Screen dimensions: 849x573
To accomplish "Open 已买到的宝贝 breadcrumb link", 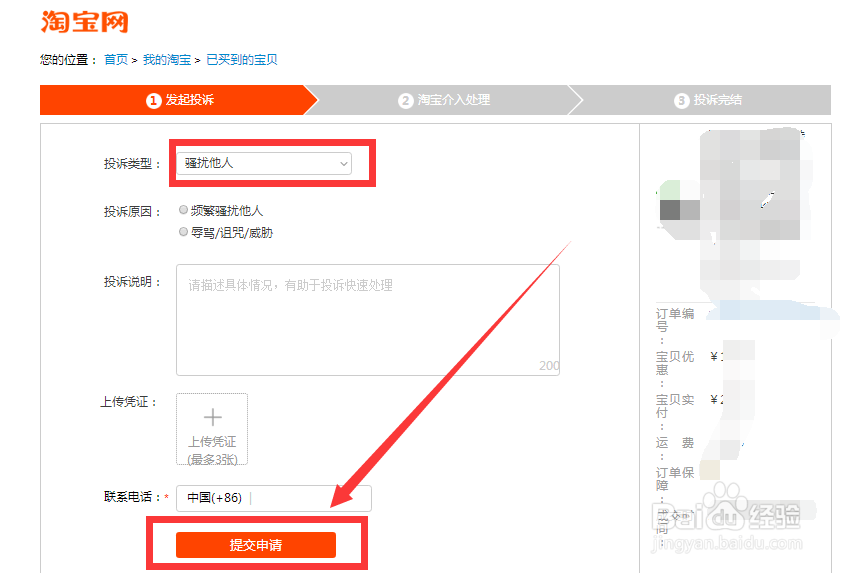I will (x=241, y=60).
